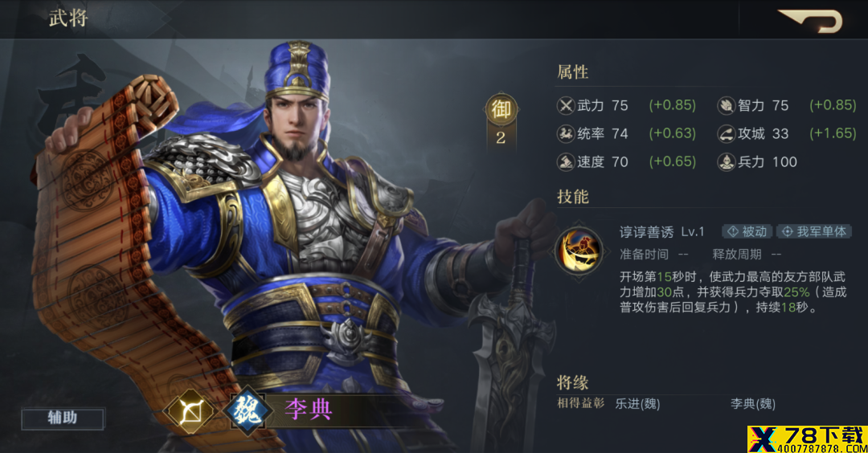The width and height of the screenshot is (868, 453).
Task: Open the 李典(魏) bond link
Action: 753,404
